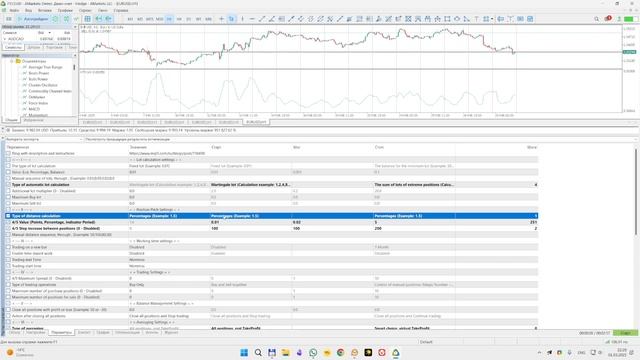The width and height of the screenshot is (640, 360).
Task: Tick the checkbox for 'Type of distance calculation'
Action: click(x=8, y=216)
